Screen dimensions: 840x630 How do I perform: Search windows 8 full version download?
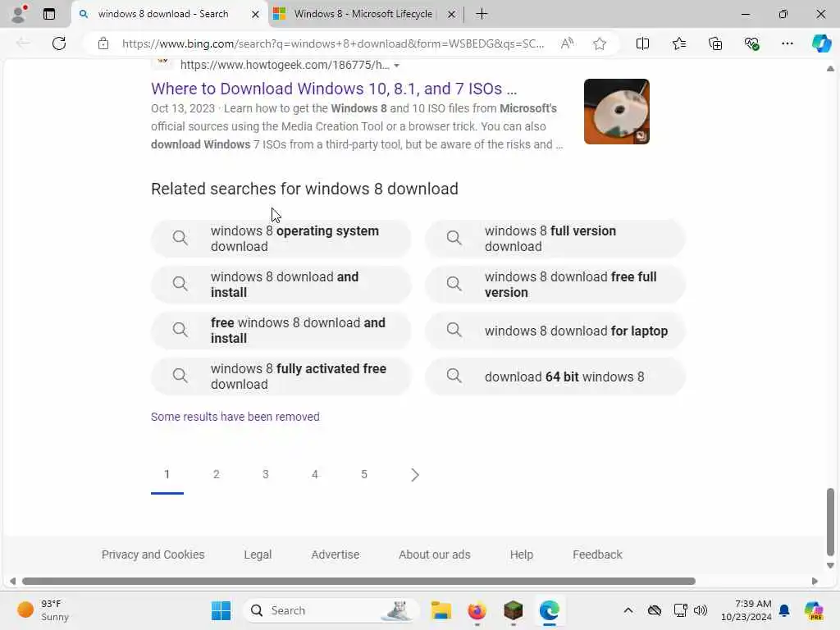(x=555, y=239)
